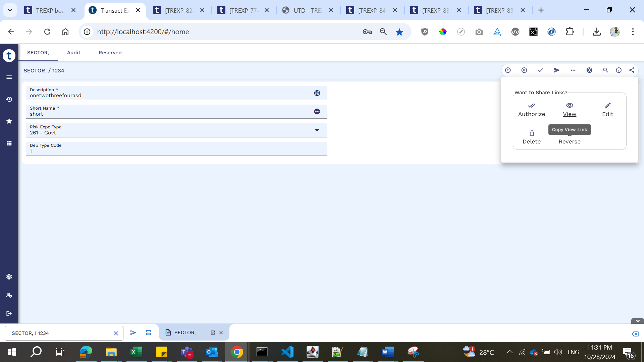The width and height of the screenshot is (644, 362).
Task: Click the upward arrow circle icon in toolbar
Action: 508,70
